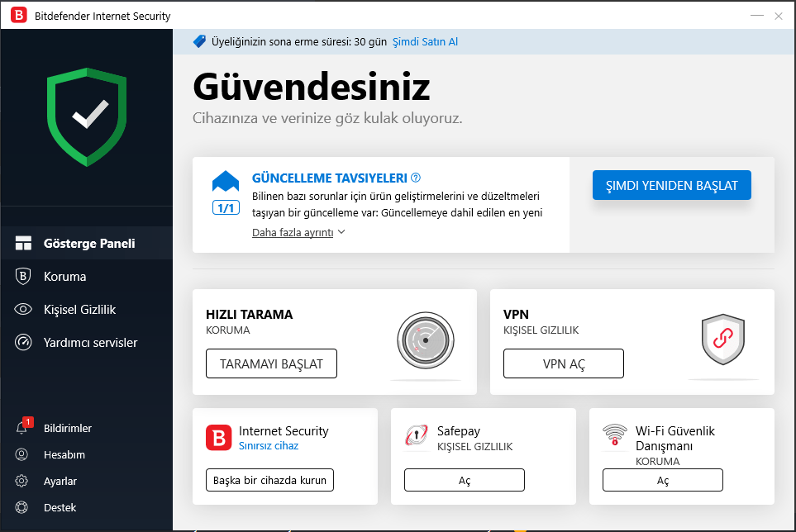Click the Güvendesiniz status heading
Screen dimensions: 796x532
click(x=312, y=88)
